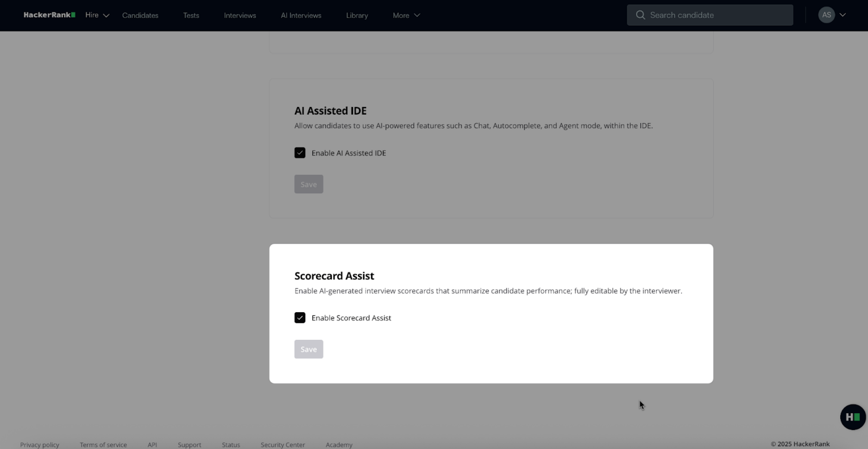This screenshot has height=449, width=868.
Task: Open the Tests page
Action: pos(191,15)
